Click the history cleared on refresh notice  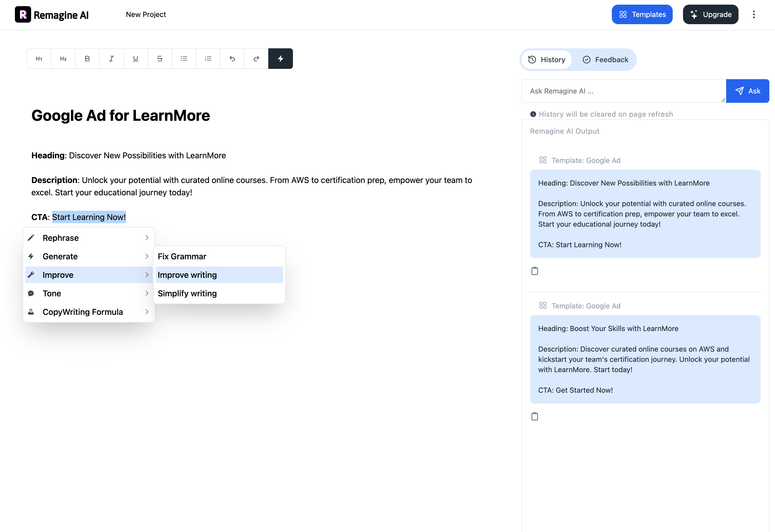pos(606,114)
